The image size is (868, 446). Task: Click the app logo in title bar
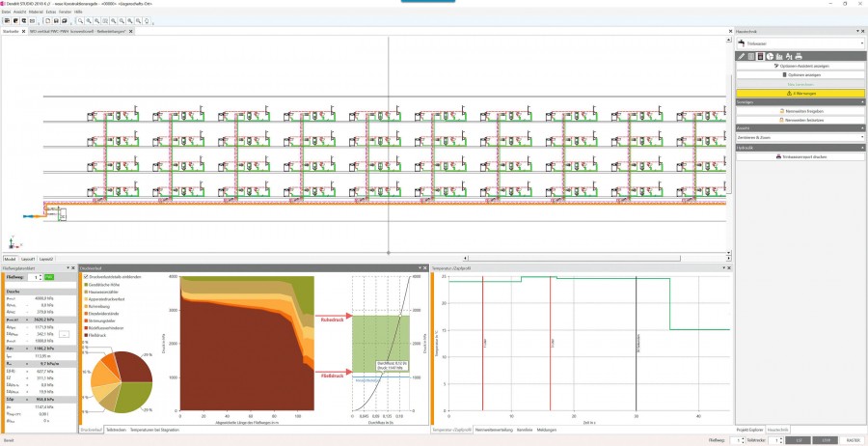point(3,4)
